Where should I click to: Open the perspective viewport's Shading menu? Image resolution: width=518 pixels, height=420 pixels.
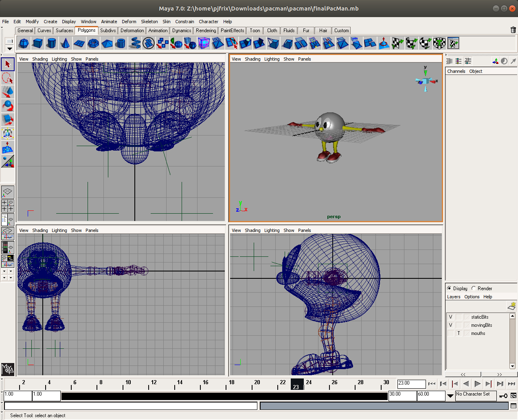point(252,59)
